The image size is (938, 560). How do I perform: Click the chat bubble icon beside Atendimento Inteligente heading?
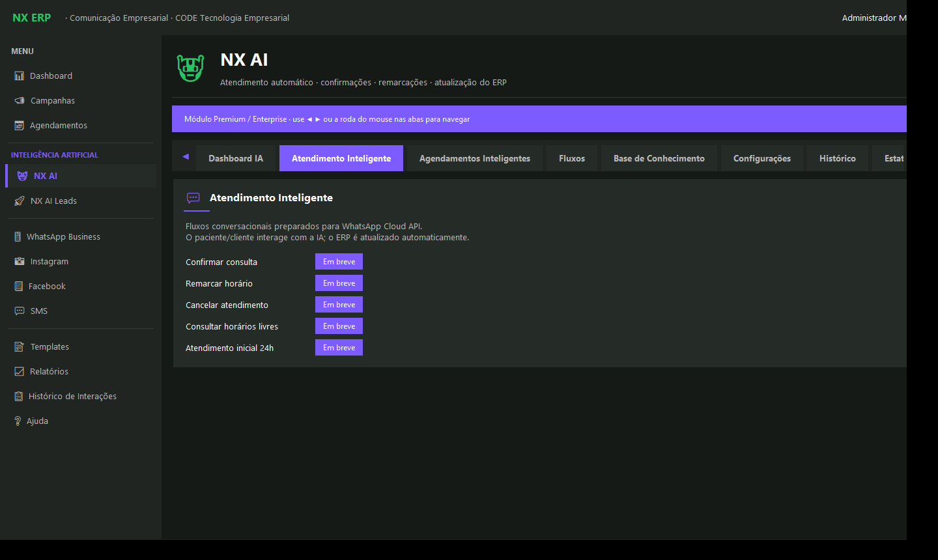tap(193, 198)
